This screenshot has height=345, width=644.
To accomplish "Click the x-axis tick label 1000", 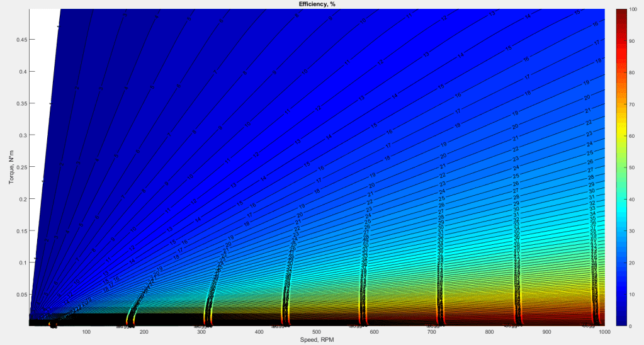I will pos(604,332).
